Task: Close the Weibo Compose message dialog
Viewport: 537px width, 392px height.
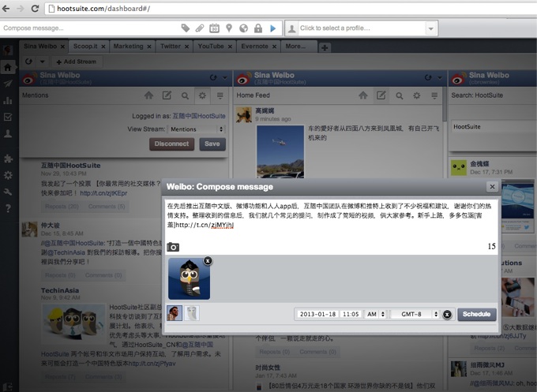Action: 492,186
